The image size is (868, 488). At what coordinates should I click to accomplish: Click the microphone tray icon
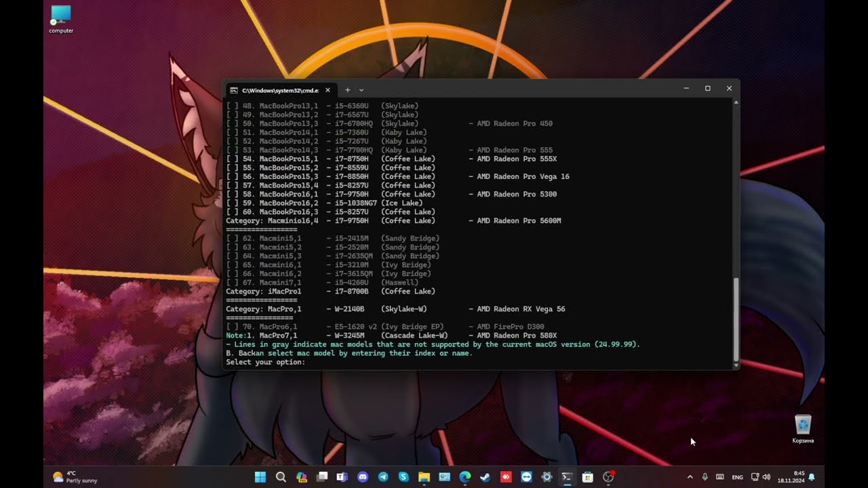click(705, 477)
